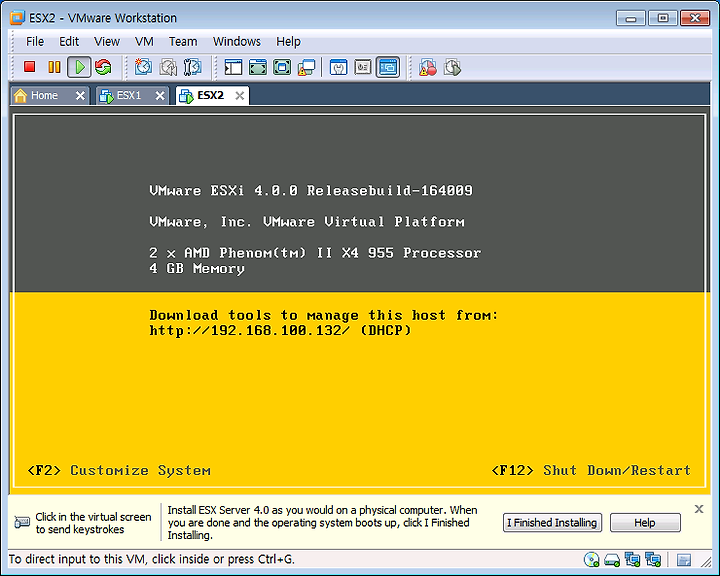Maximize the VMware Workstation window
Screen dimensions: 720x576
coord(663,18)
